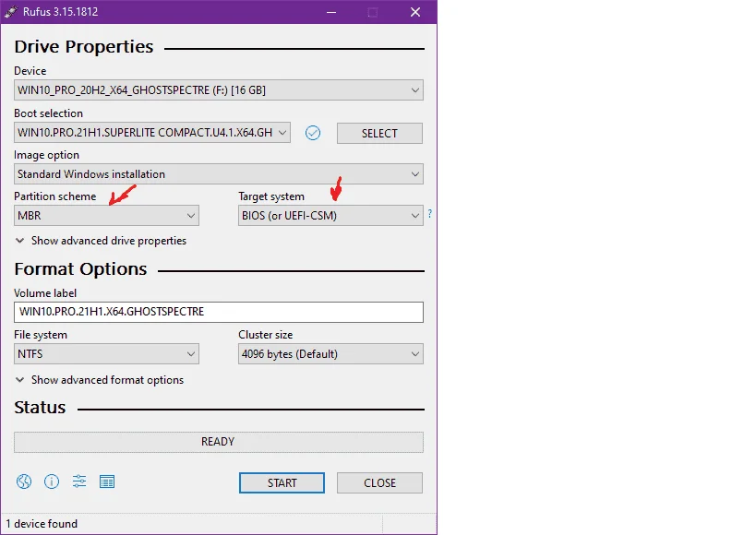Click the Target system help question mark
Image resolution: width=756 pixels, height=535 pixels.
429,213
